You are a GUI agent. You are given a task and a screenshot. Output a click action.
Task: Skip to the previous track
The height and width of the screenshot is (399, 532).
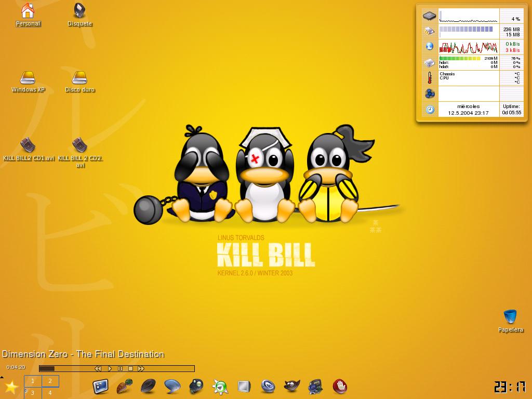coord(98,368)
